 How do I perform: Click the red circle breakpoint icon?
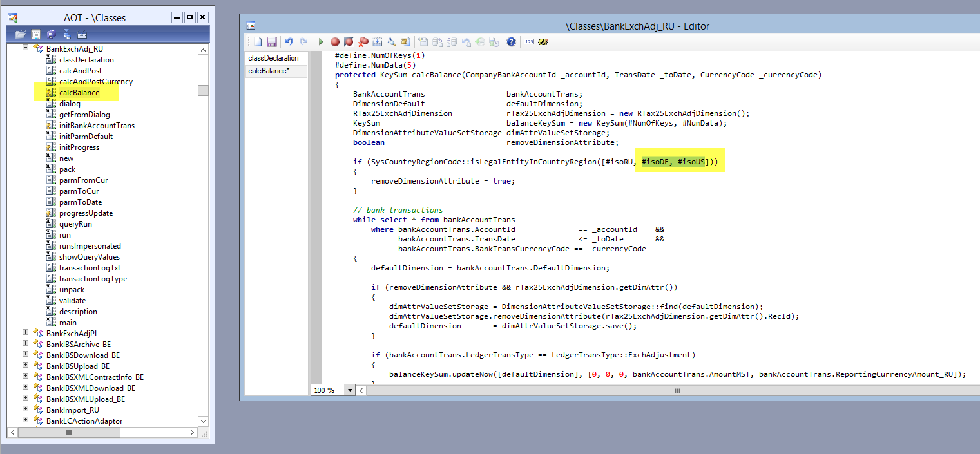click(335, 42)
